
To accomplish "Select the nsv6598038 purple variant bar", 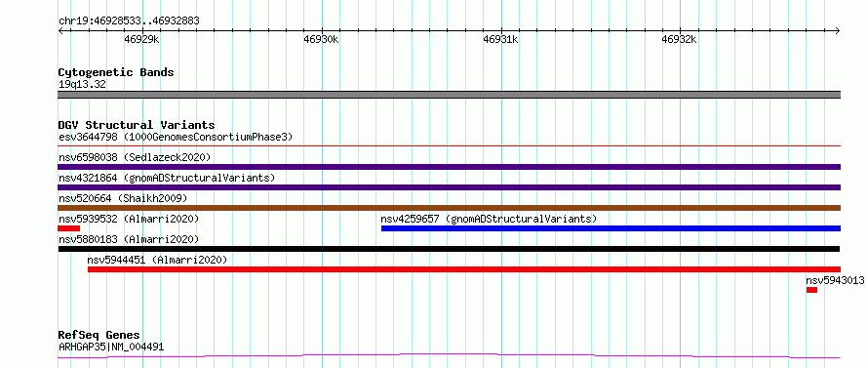I will click(449, 167).
